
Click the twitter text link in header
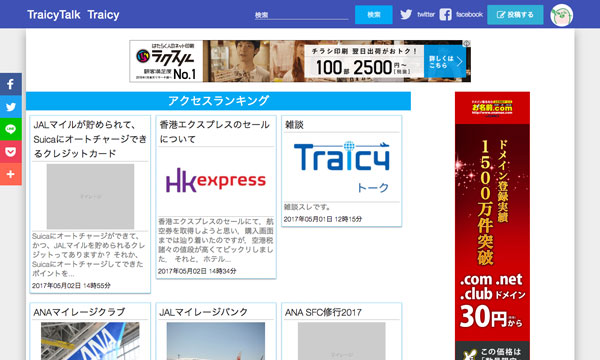426,15
